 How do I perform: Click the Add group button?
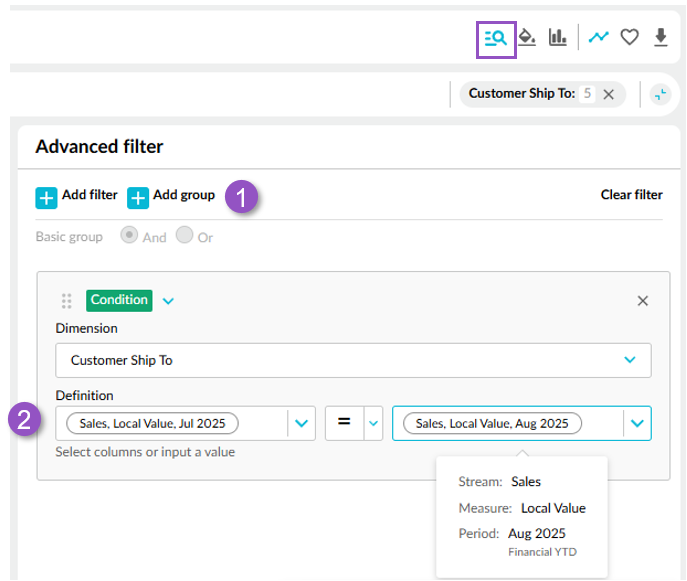(x=171, y=198)
